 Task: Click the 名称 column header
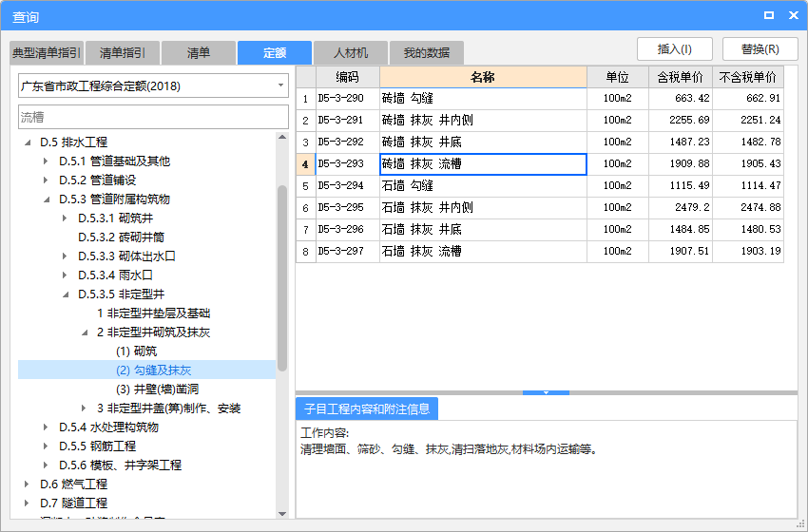(x=483, y=77)
